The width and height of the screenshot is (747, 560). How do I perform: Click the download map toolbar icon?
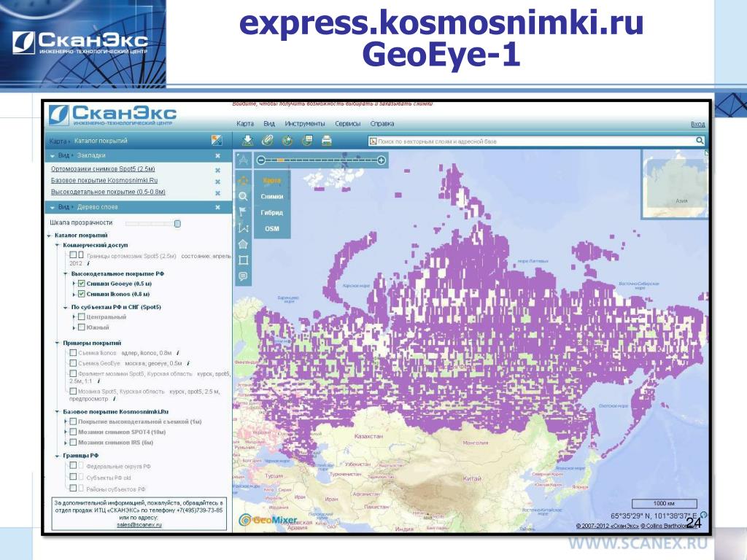click(x=247, y=141)
